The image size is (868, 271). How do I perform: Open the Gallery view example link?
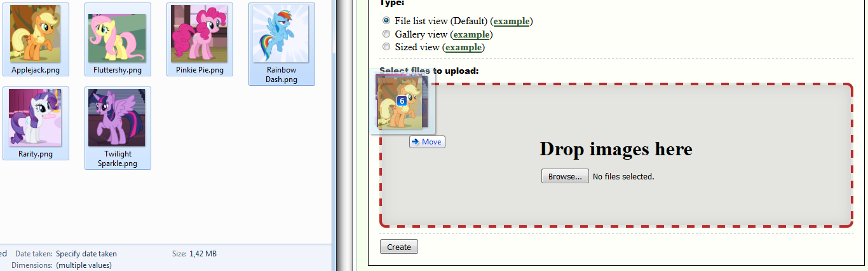(471, 34)
